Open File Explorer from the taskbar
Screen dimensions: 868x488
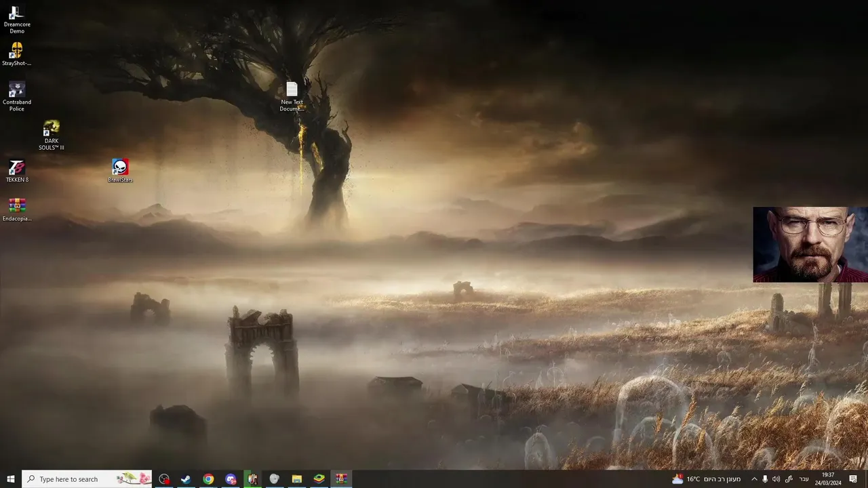pos(296,479)
